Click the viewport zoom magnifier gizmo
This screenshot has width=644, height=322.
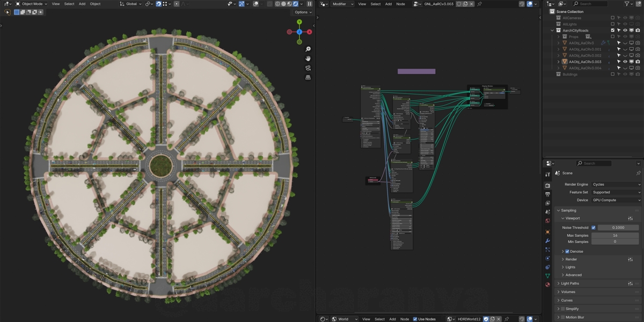click(308, 49)
